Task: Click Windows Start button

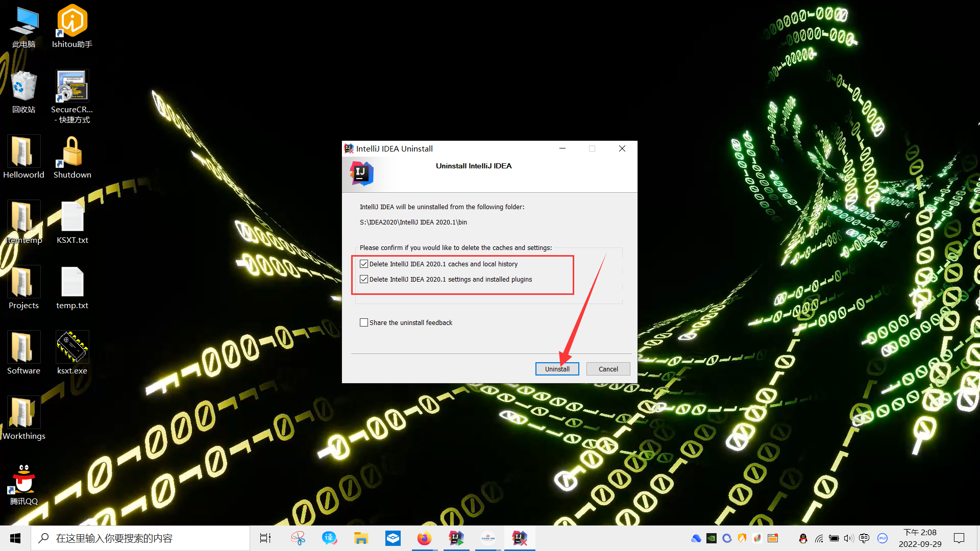Action: (15, 538)
